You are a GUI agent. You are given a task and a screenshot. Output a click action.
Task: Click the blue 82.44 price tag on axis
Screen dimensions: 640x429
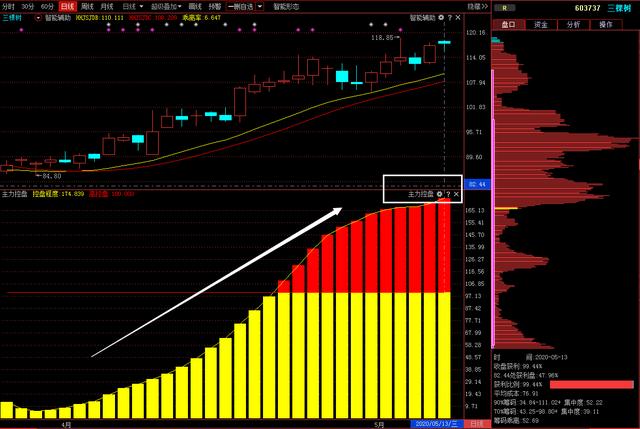coord(477,184)
